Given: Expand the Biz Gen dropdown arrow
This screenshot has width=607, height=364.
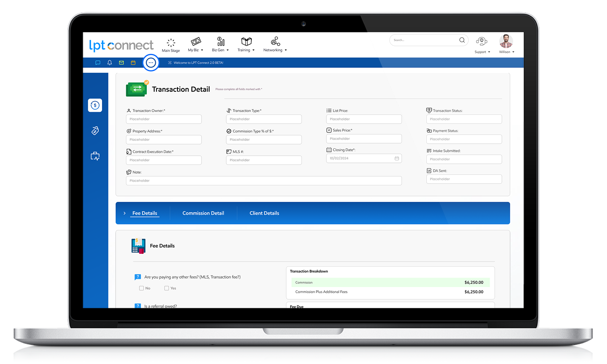Looking at the screenshot, I should point(228,50).
